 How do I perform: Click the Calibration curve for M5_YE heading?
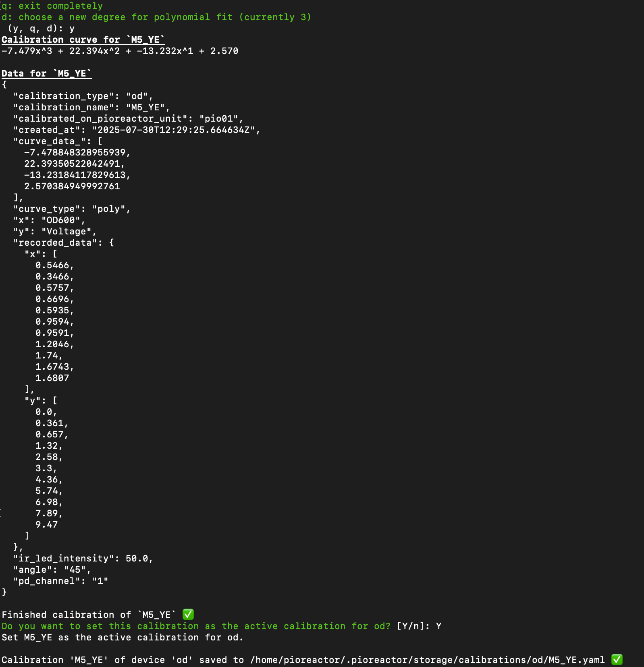point(83,39)
